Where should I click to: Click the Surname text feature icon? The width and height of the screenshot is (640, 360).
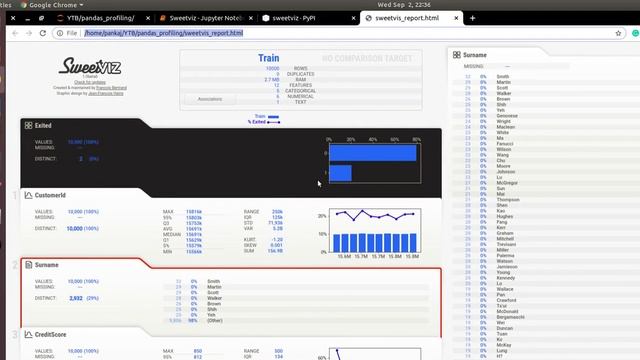[x=28, y=265]
